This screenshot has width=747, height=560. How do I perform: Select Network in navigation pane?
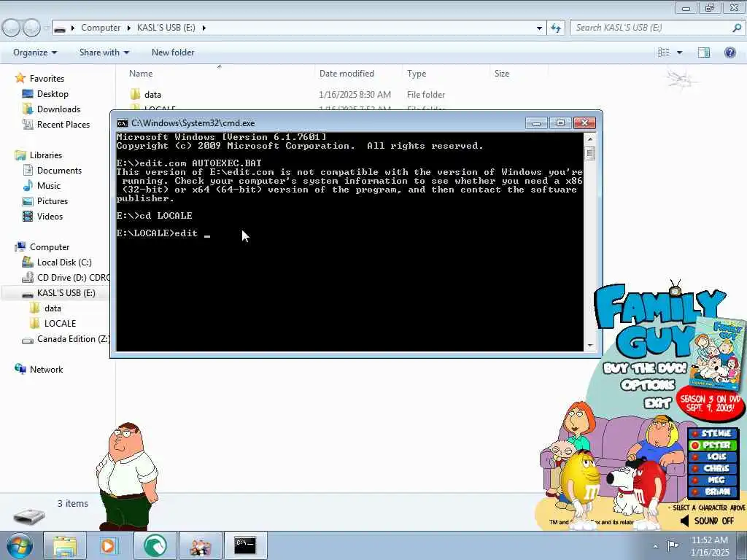click(x=46, y=370)
